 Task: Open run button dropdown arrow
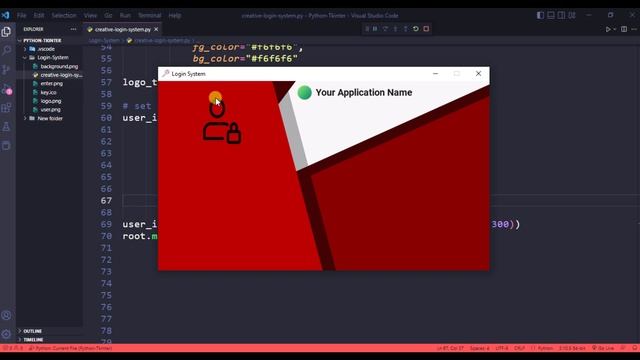tap(615, 29)
